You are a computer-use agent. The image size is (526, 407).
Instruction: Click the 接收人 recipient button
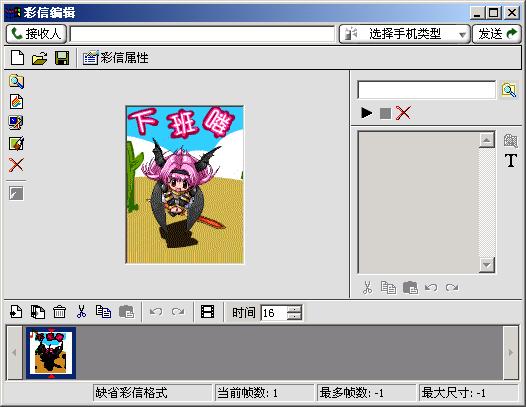coord(36,34)
